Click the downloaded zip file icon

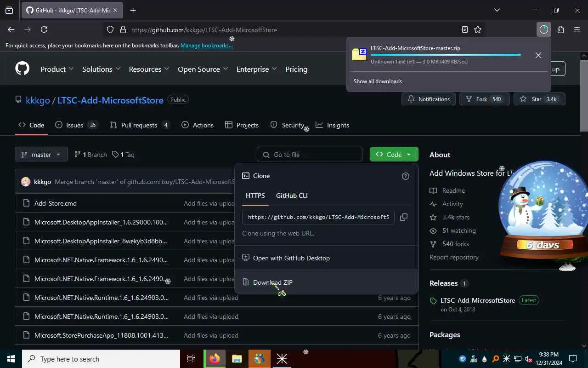coord(359,54)
